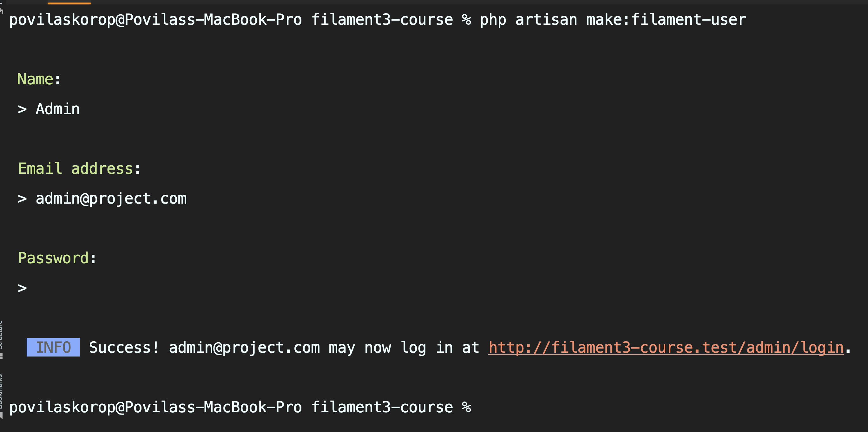Click the Success! word in output
This screenshot has height=432, width=868.
124,347
